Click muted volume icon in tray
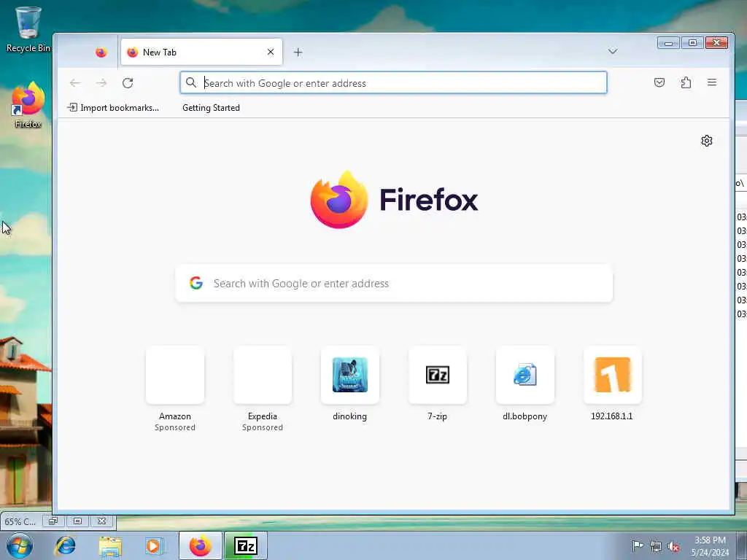Viewport: 747px width, 560px height. (673, 546)
